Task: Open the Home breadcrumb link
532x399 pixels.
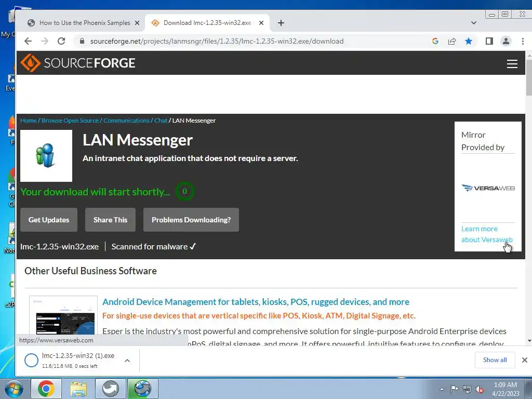Action: point(28,121)
